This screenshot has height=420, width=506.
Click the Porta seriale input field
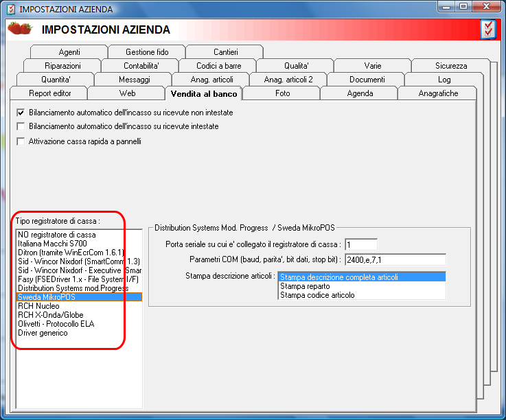tap(361, 244)
